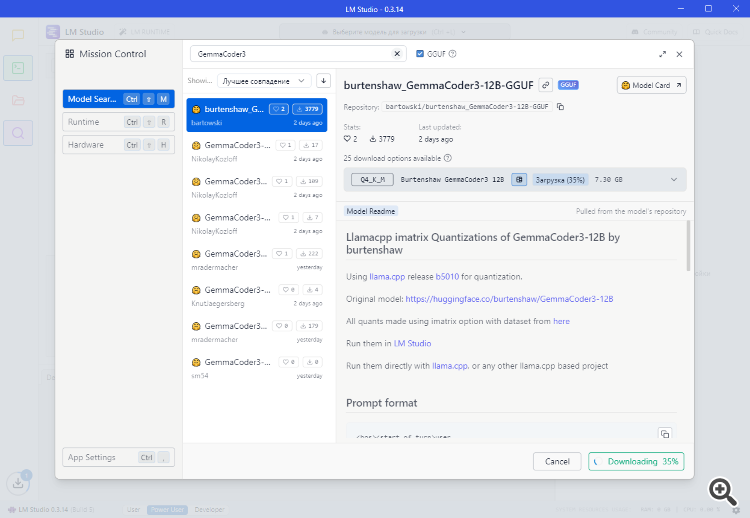The height and width of the screenshot is (518, 750).
Task: Open App Settings
Action: click(119, 457)
